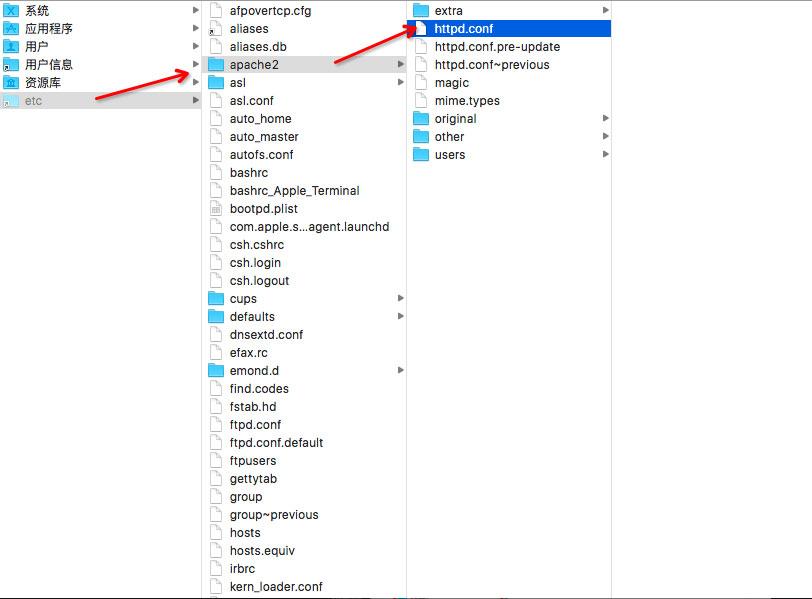Select the csh.logout file name

259,281
